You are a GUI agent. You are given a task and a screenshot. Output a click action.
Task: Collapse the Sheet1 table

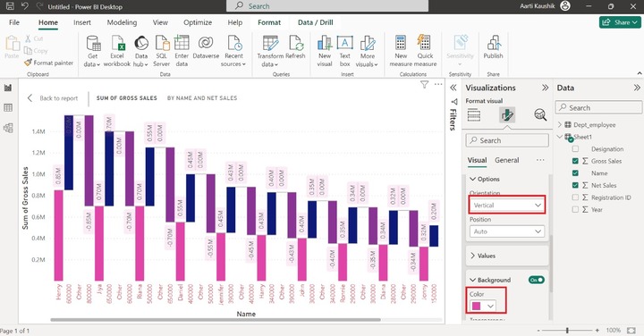click(560, 137)
